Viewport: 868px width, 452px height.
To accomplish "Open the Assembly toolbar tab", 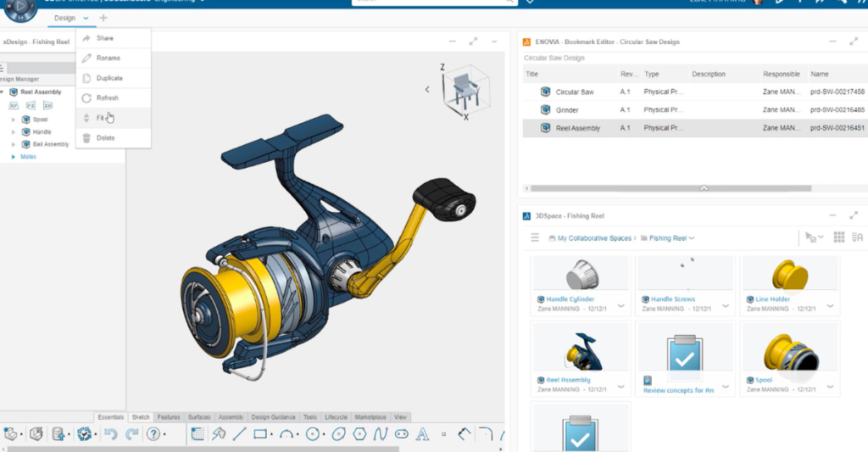I will 231,417.
